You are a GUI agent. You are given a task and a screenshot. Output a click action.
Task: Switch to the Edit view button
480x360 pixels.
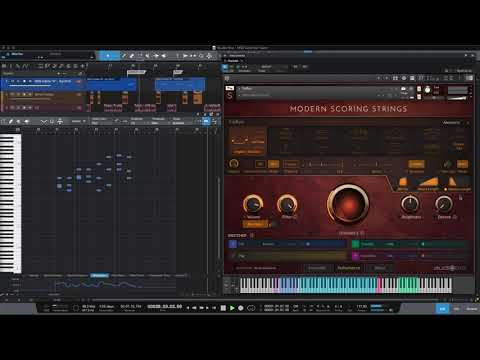(442, 309)
